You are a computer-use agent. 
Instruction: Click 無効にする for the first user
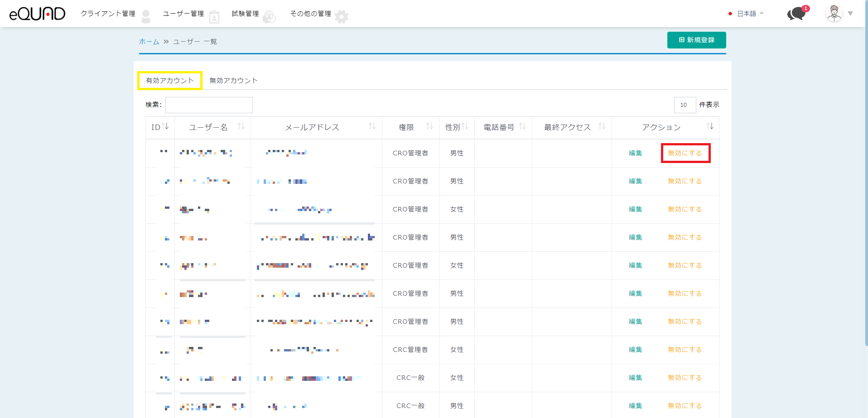(x=685, y=153)
